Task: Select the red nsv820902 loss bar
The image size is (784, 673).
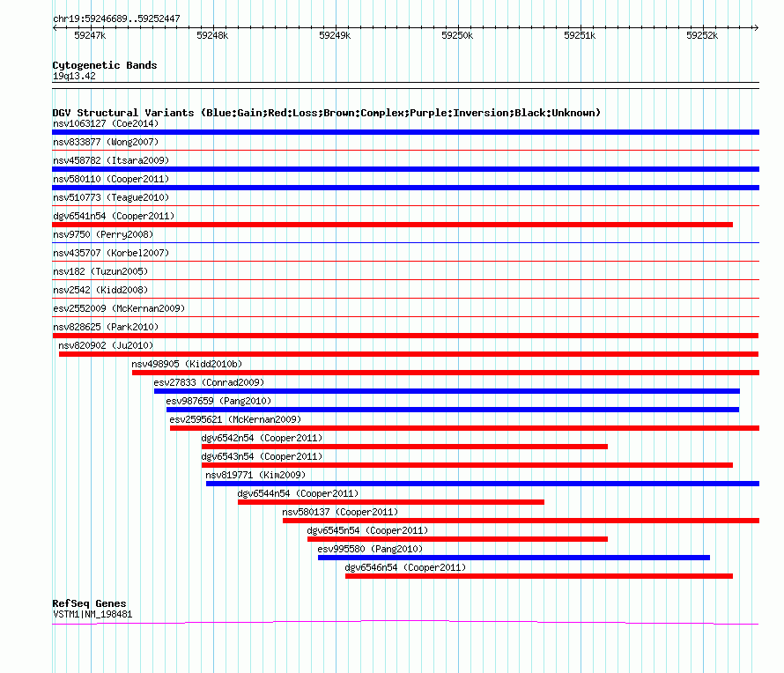Action: pyautogui.click(x=409, y=354)
